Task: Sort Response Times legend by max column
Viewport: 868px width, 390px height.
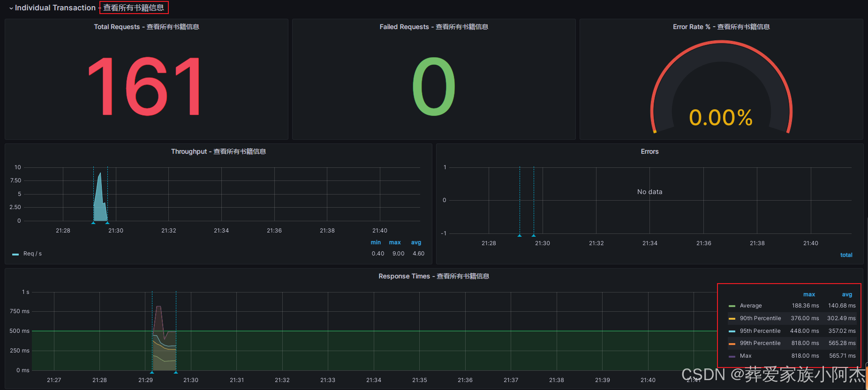Action: 809,294
